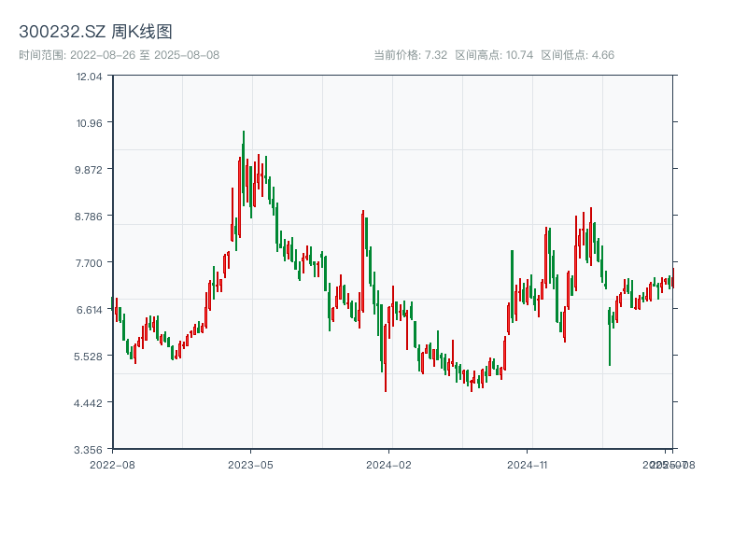Click the 12.04 y-axis label

pyautogui.click(x=90, y=77)
